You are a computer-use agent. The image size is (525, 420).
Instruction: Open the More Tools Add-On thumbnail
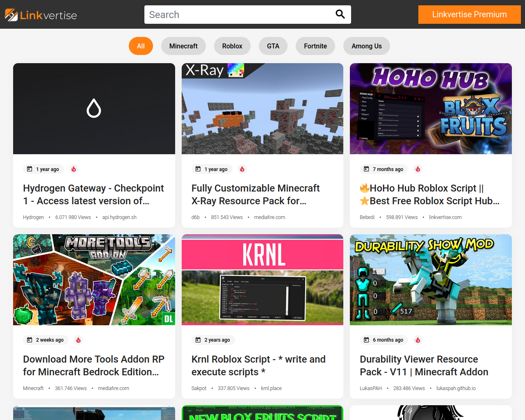coord(94,280)
